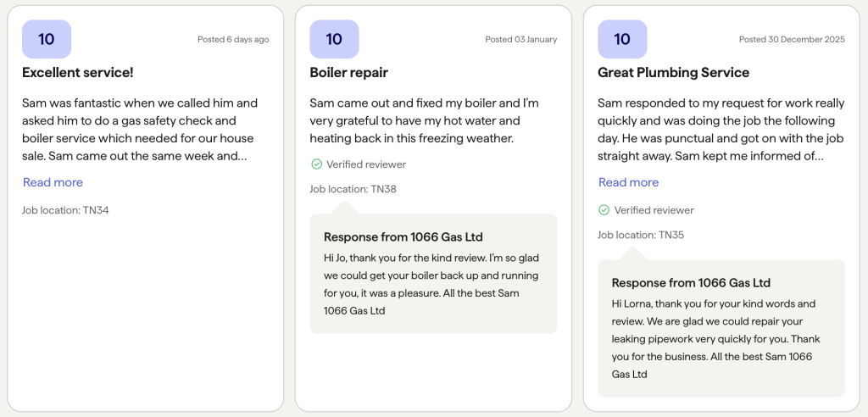The width and height of the screenshot is (868, 417).
Task: Expand Read more on Great Plumbing Service review
Action: [x=628, y=182]
